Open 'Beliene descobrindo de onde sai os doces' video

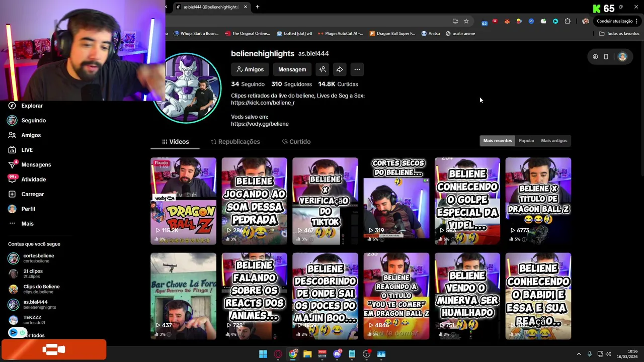[325, 296]
